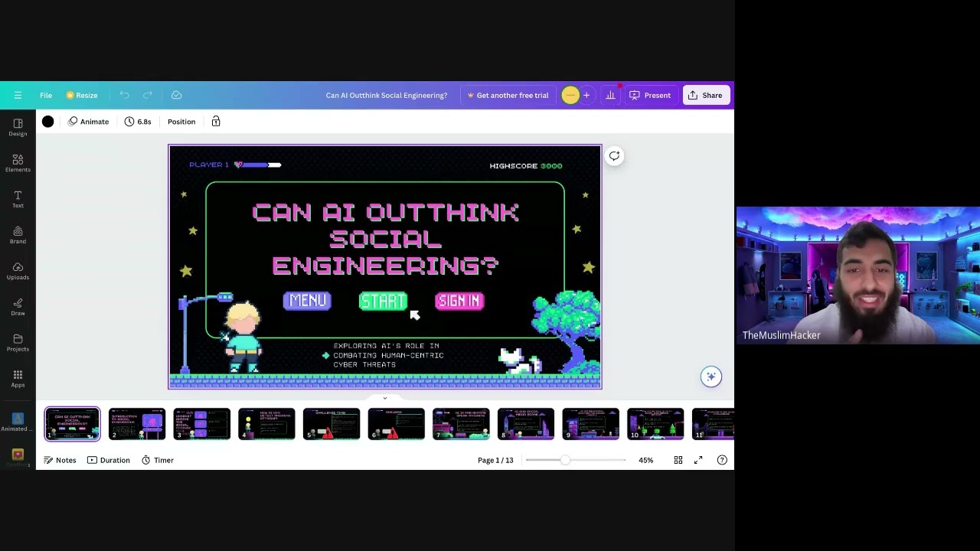Open the Duration view
The height and width of the screenshot is (551, 980).
pyautogui.click(x=108, y=460)
